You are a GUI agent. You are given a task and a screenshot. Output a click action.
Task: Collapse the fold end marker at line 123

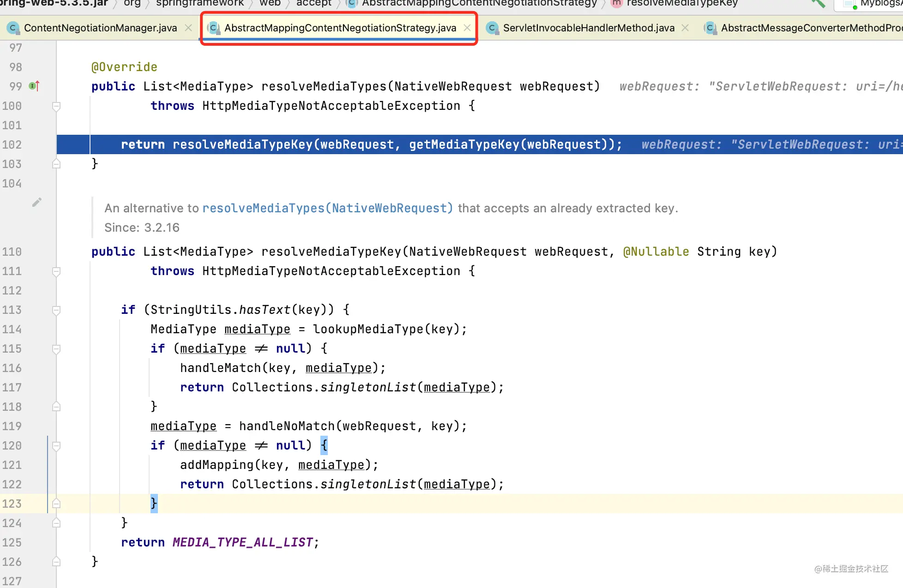point(56,504)
